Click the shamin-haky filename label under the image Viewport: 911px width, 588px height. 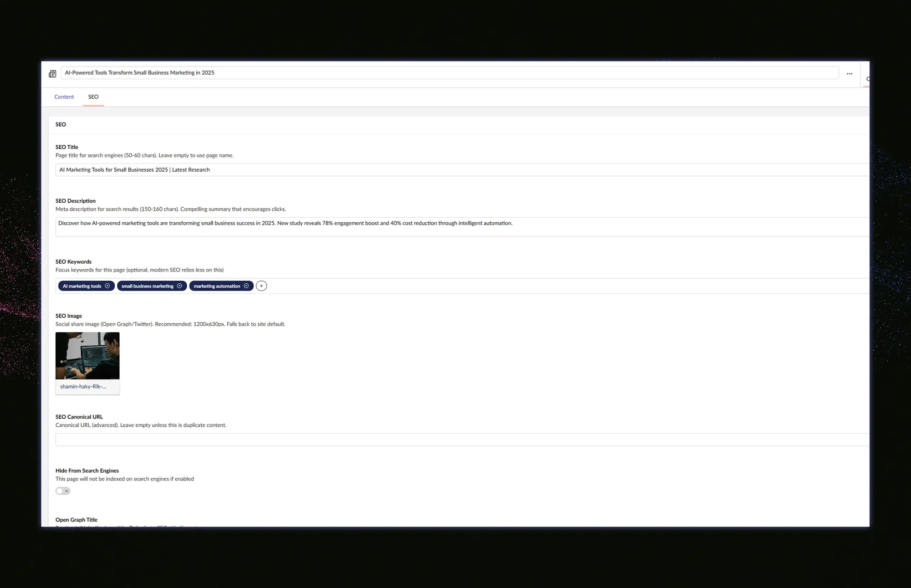[84, 386]
